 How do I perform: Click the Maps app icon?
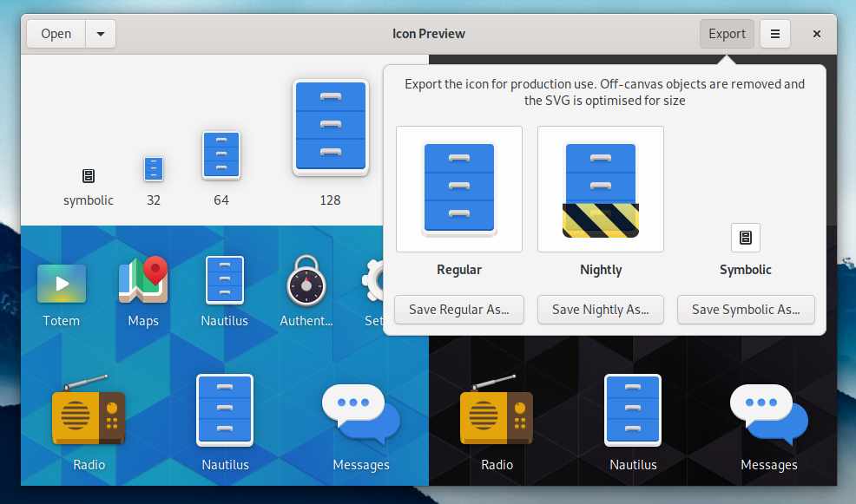(143, 280)
